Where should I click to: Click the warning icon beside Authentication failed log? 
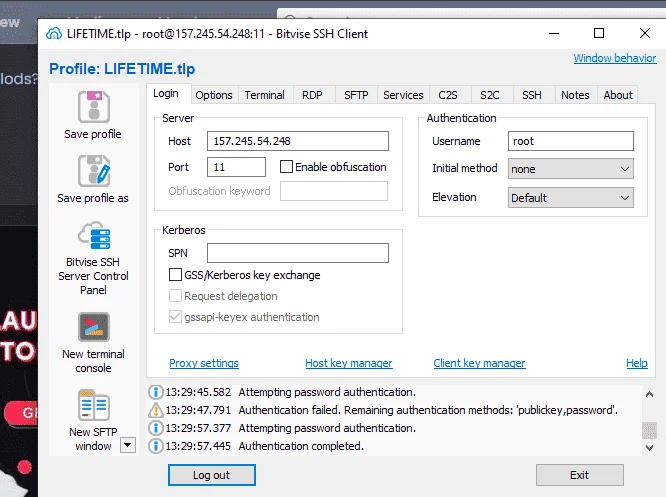[156, 410]
